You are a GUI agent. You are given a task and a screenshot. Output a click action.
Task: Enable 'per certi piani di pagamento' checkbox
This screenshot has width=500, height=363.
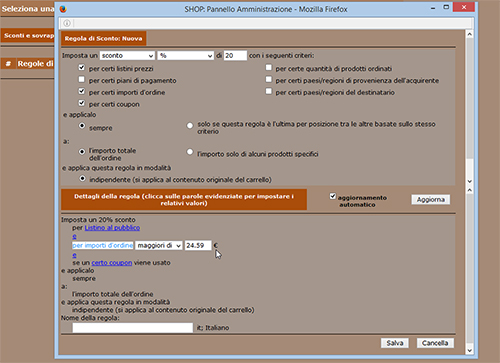coord(82,79)
